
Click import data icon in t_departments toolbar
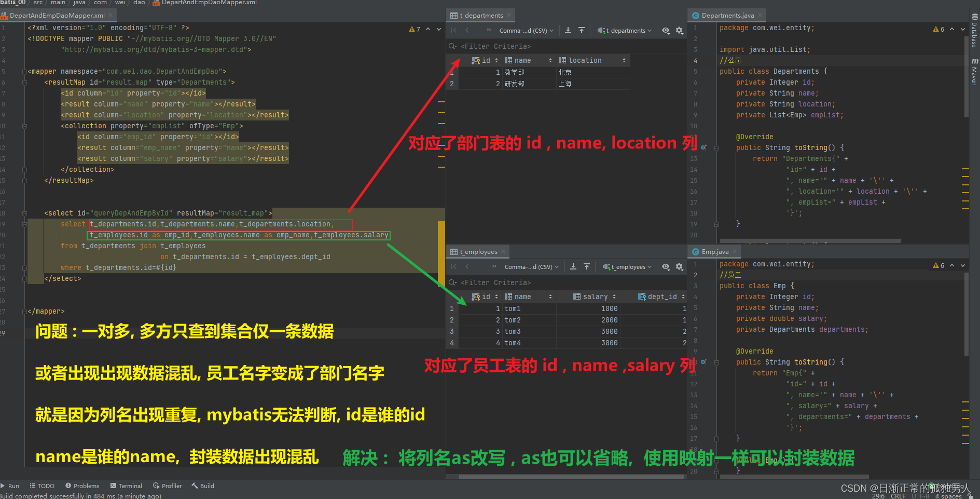582,31
